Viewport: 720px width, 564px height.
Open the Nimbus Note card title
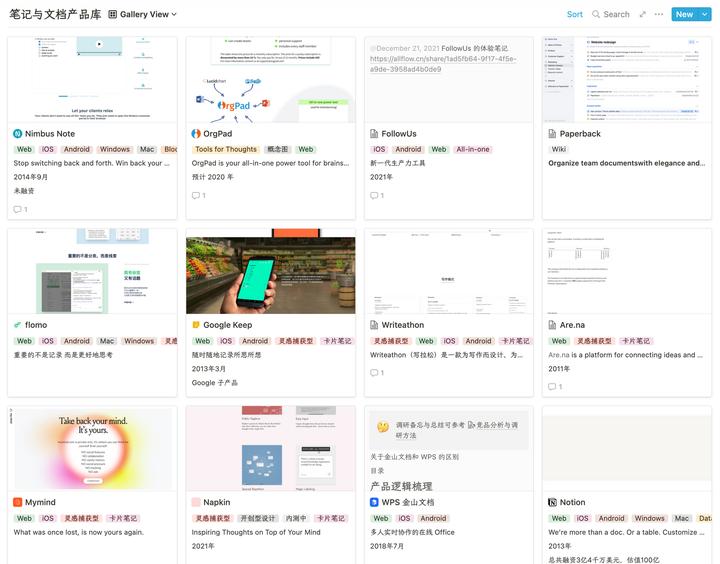point(50,134)
